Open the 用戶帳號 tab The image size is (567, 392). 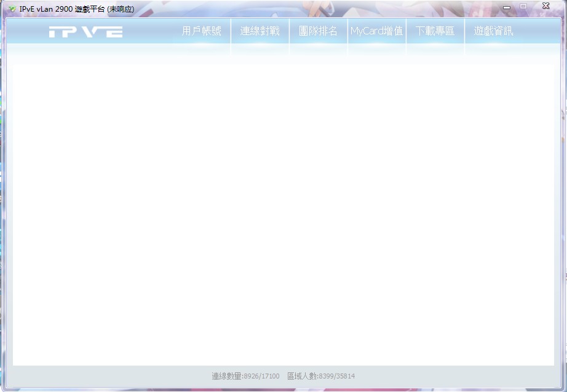202,31
